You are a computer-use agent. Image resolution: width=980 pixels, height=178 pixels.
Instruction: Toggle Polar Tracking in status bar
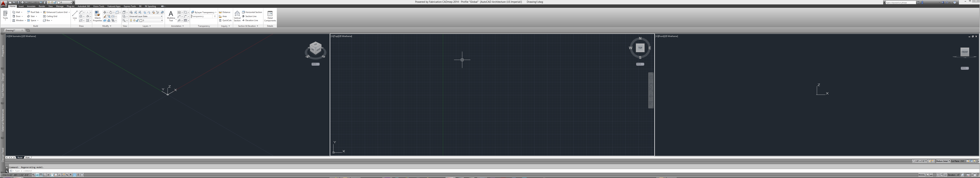(x=48, y=175)
